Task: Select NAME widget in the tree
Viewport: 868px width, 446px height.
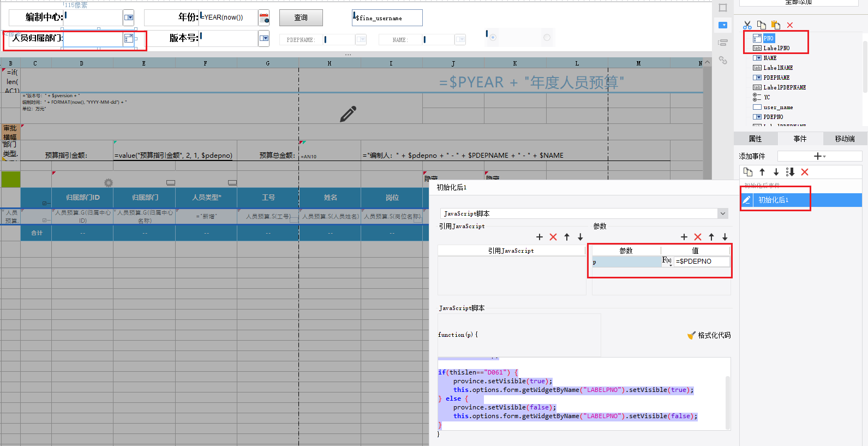Action: [770, 58]
